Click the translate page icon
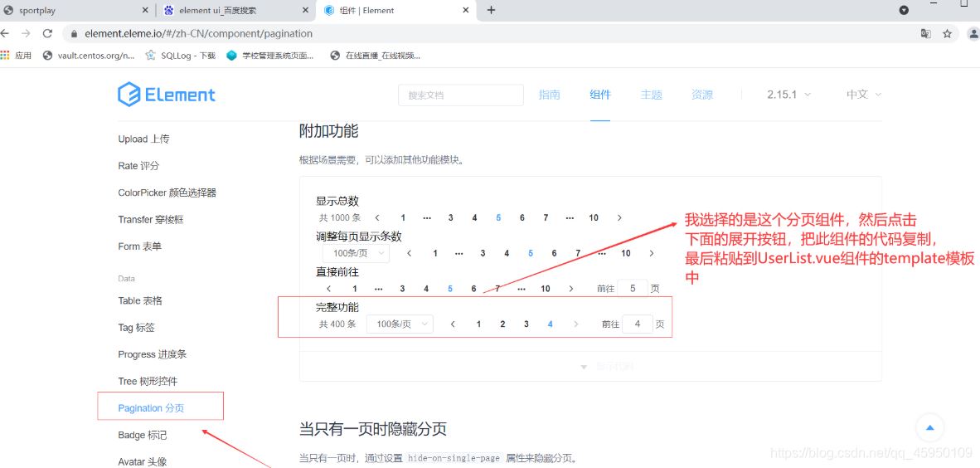Image resolution: width=980 pixels, height=468 pixels. (x=925, y=34)
